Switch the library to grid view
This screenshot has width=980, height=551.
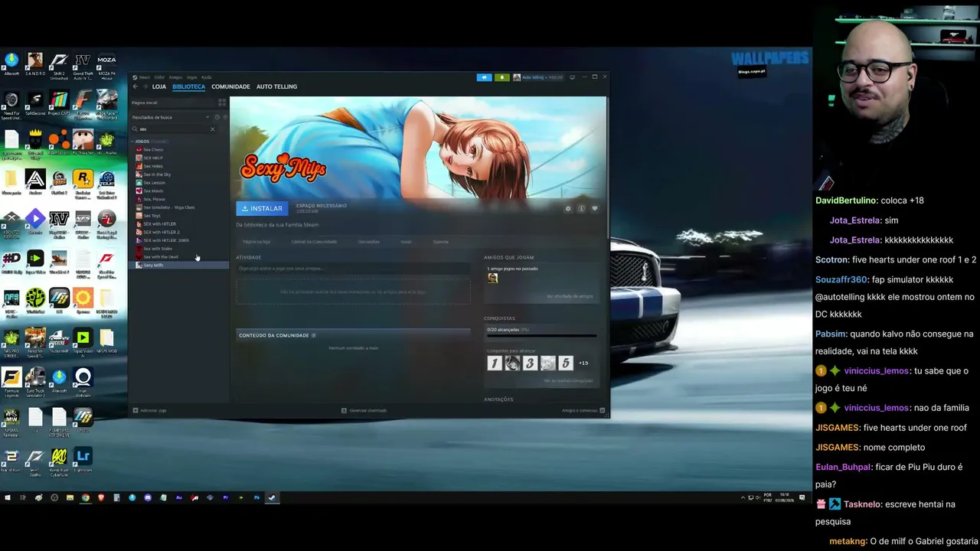(x=222, y=103)
